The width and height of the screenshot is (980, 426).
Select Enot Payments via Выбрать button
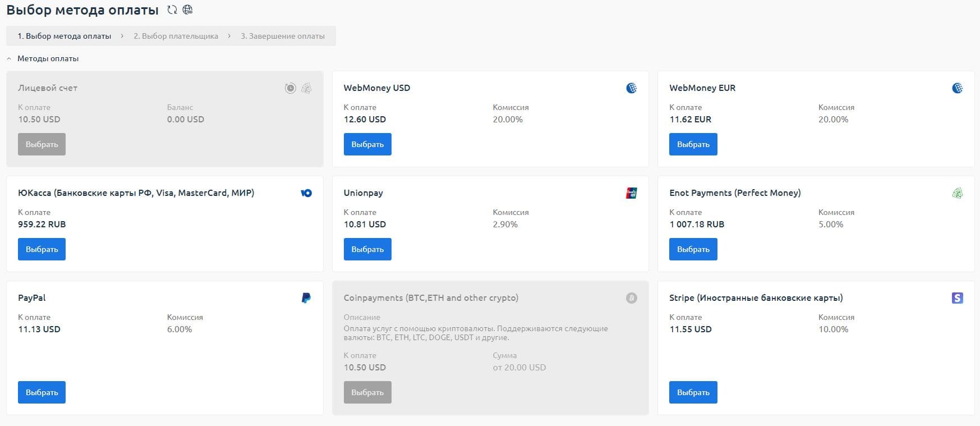tap(693, 249)
